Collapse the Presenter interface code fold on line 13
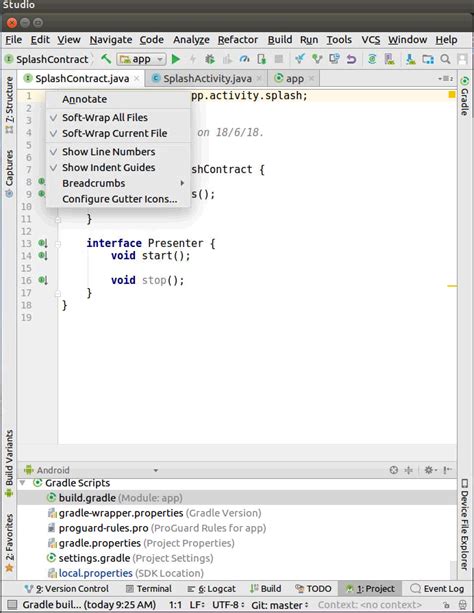Image resolution: width=474 pixels, height=613 pixels. click(58, 244)
